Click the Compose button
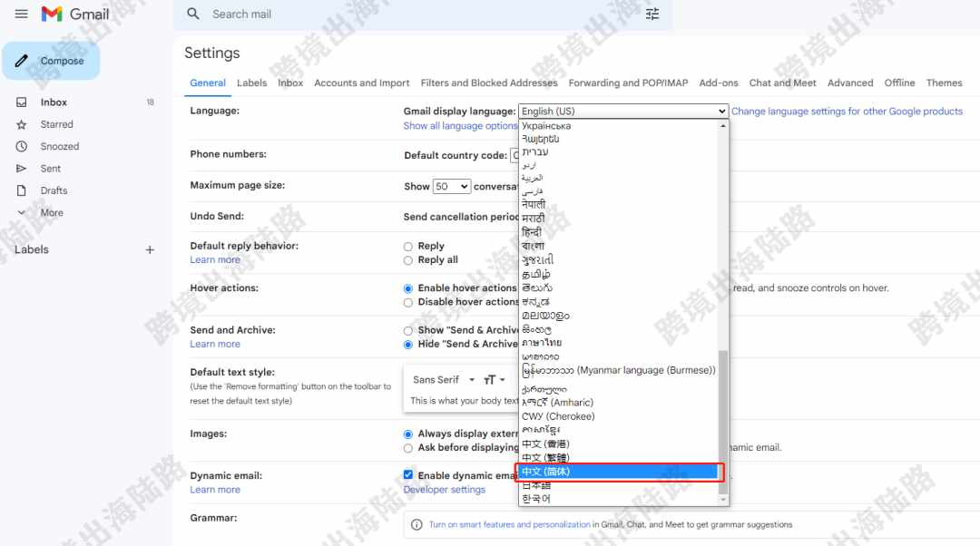980x546 pixels. 51,61
